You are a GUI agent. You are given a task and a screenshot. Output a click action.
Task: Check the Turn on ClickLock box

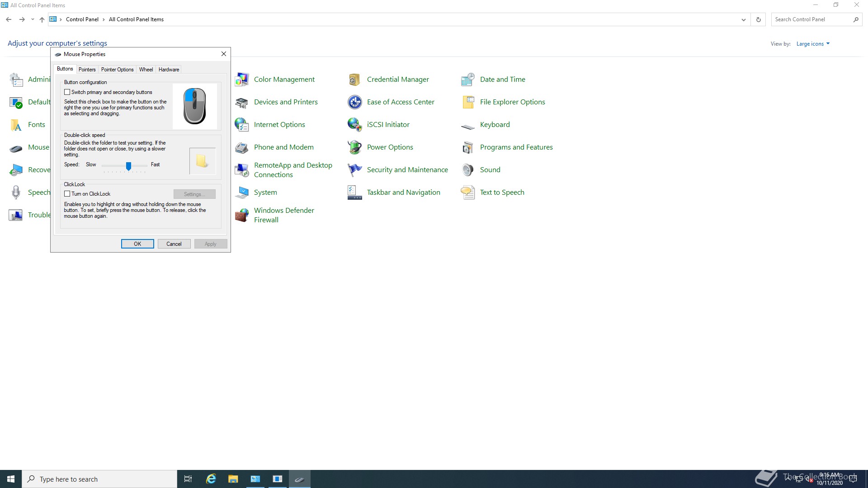pyautogui.click(x=67, y=194)
